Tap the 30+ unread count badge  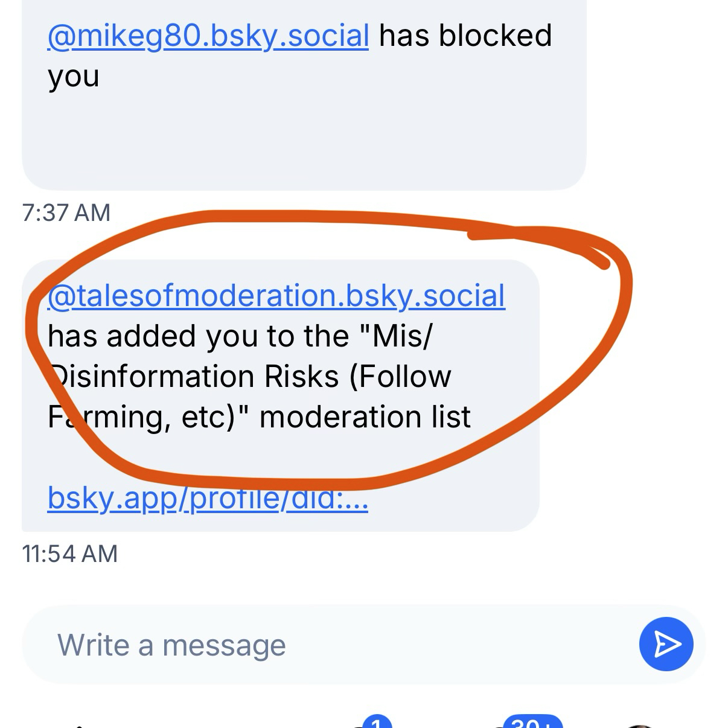coord(532,722)
